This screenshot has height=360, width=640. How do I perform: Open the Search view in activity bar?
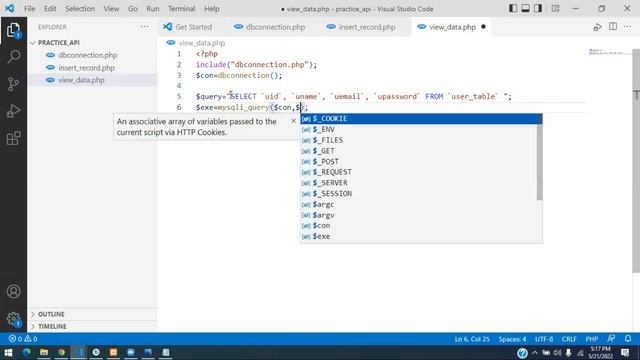[x=13, y=56]
